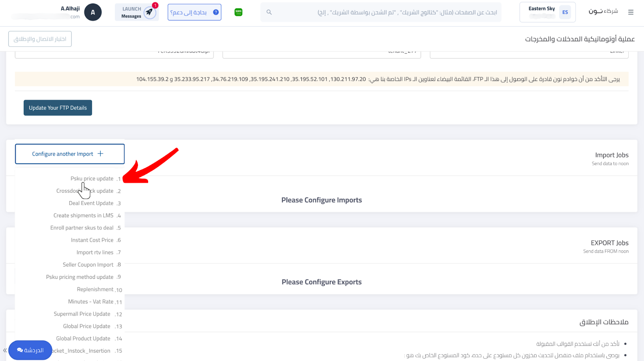Click Update Your FTP Details button

coord(58,108)
